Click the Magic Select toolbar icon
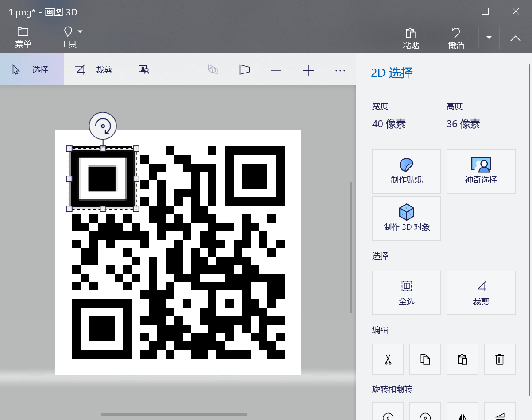The image size is (532, 420). coord(144,69)
